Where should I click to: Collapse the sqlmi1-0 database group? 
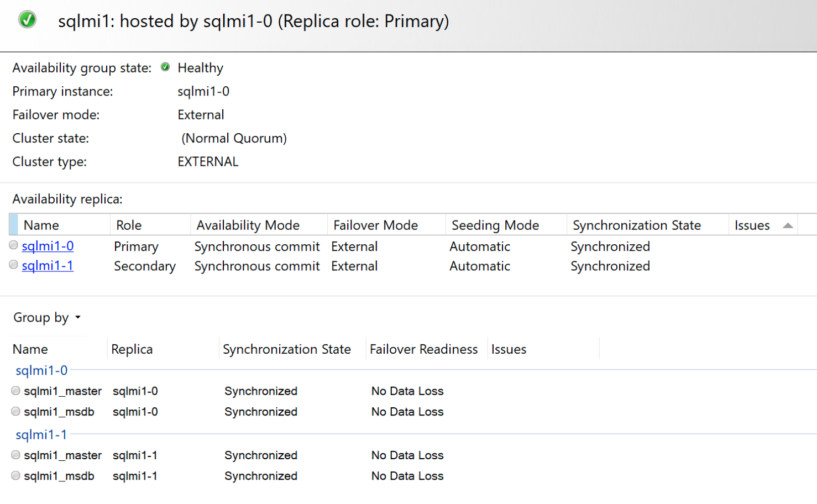[41, 370]
